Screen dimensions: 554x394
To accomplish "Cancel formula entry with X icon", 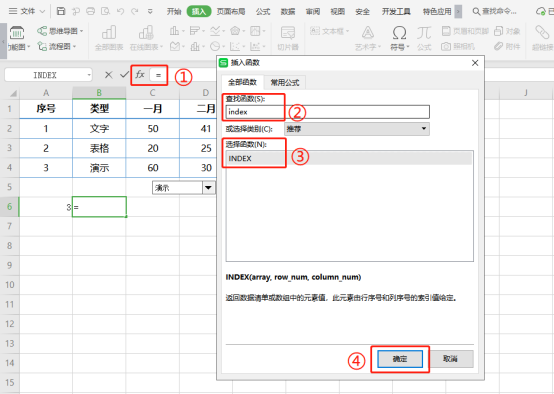I will [x=108, y=75].
